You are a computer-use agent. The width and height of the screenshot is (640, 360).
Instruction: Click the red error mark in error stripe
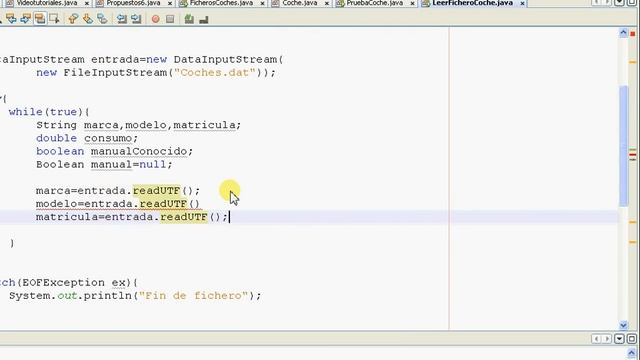pyautogui.click(x=633, y=155)
